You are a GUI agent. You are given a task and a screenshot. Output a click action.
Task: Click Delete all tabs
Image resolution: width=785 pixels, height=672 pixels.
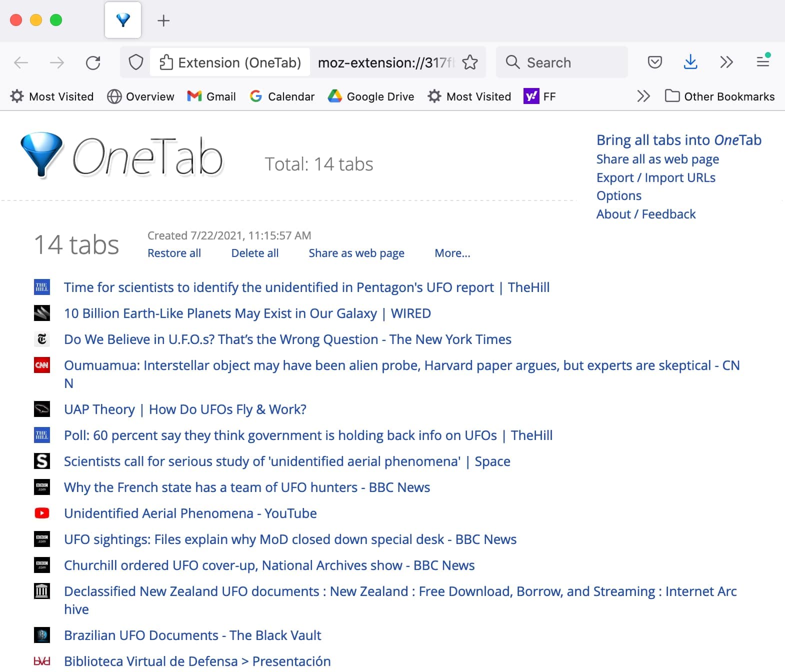click(x=255, y=253)
